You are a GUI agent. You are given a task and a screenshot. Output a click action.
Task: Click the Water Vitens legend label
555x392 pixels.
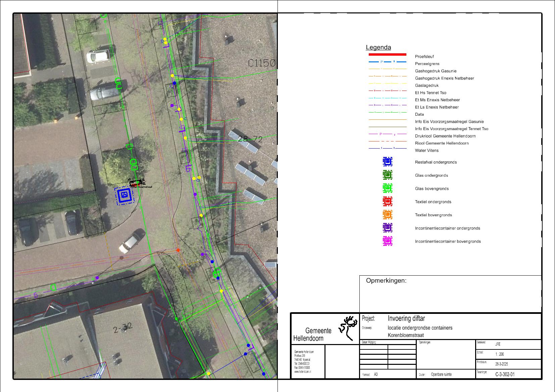426,151
